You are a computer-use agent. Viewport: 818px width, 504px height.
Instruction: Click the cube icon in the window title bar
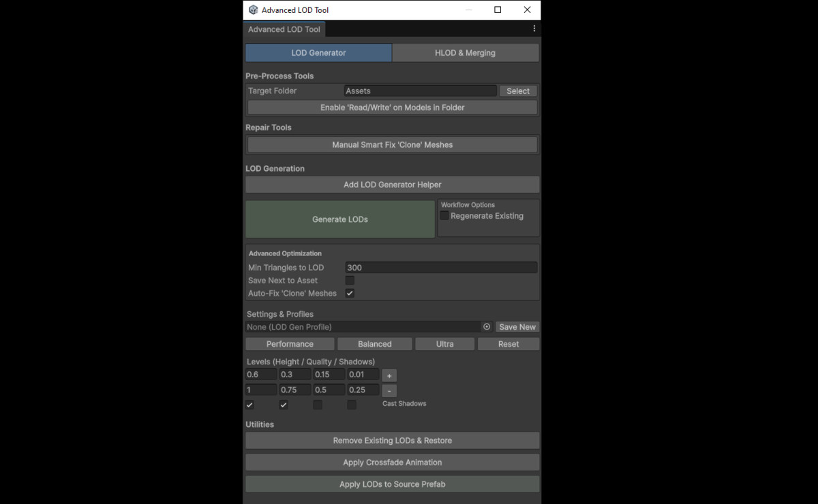(252, 10)
